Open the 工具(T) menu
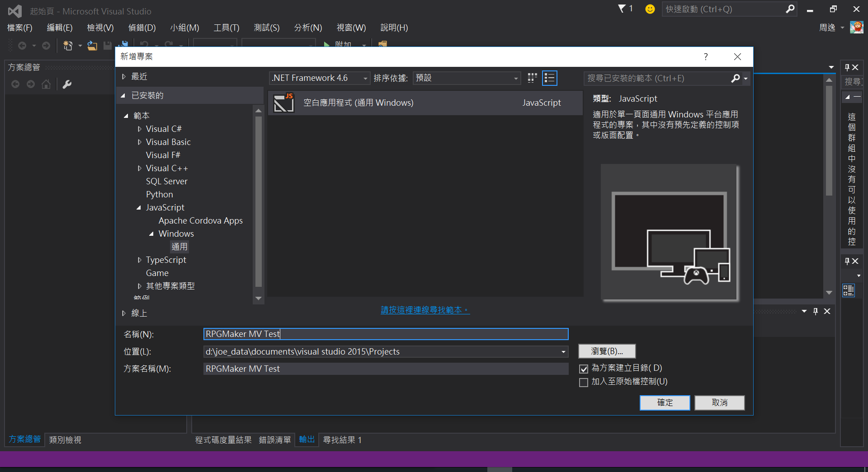The image size is (868, 472). (x=226, y=28)
